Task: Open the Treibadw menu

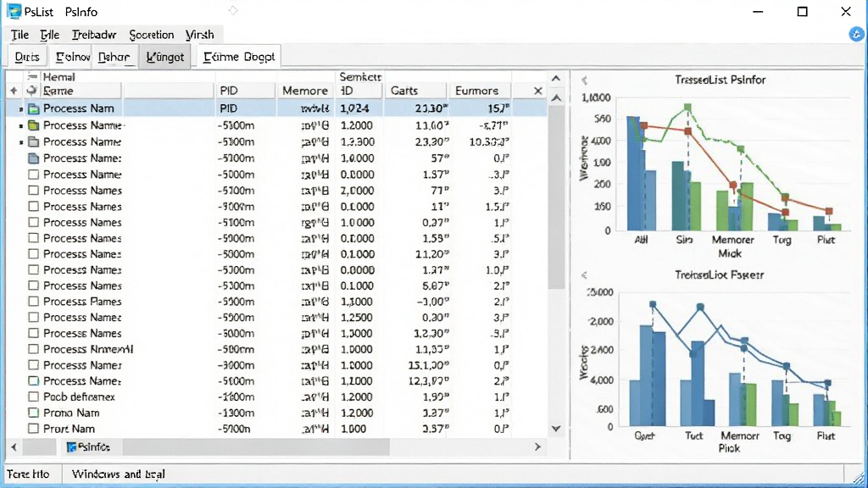Action: pos(94,35)
